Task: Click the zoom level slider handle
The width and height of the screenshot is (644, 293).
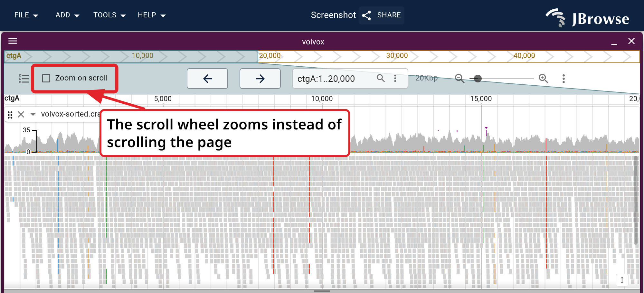Action: (x=478, y=79)
